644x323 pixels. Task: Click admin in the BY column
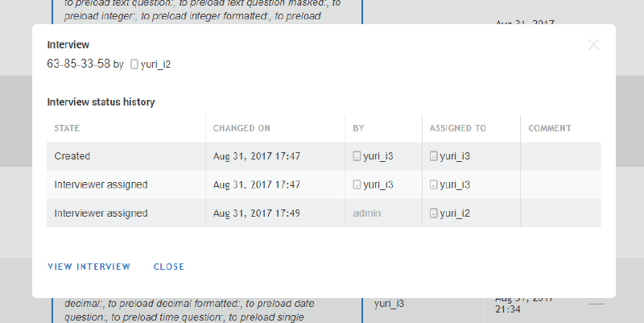366,213
